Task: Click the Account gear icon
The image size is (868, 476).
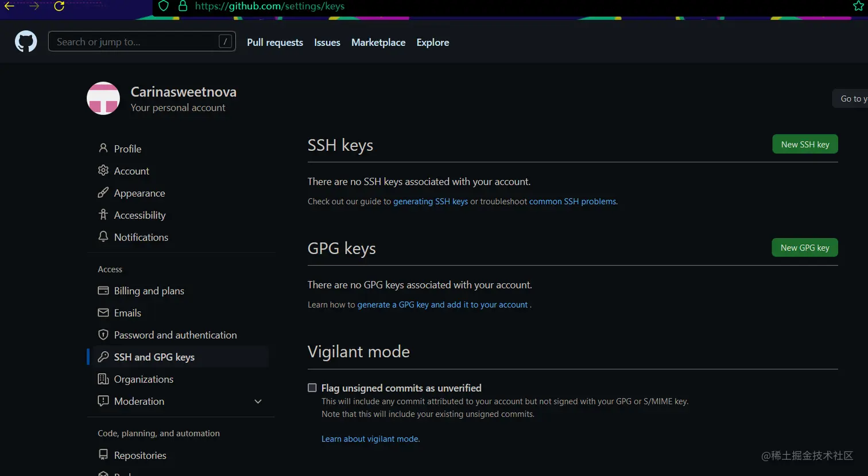Action: click(103, 170)
